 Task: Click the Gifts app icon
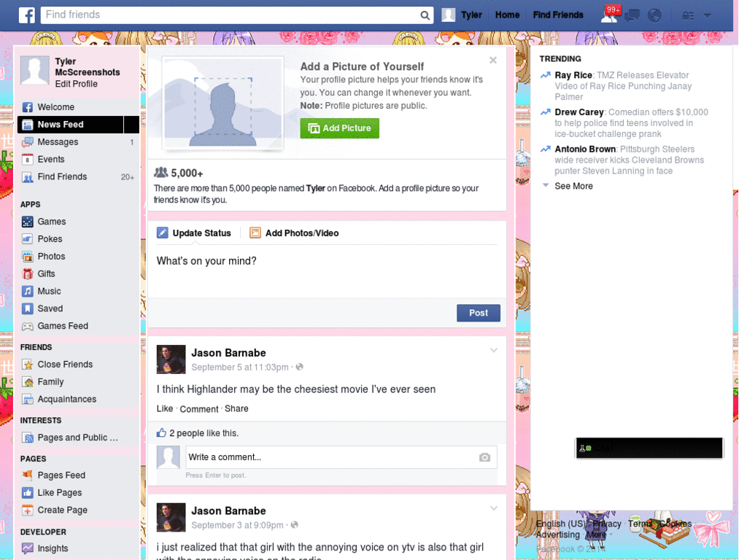point(28,274)
